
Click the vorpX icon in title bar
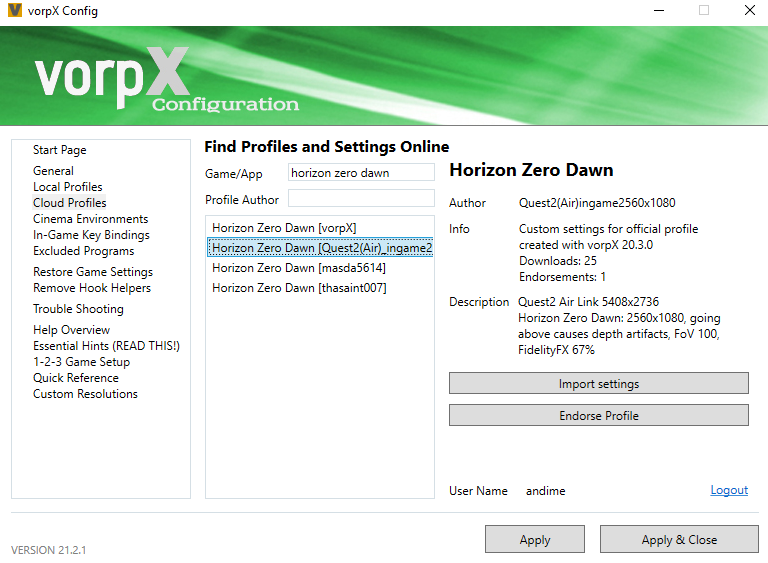[15, 10]
